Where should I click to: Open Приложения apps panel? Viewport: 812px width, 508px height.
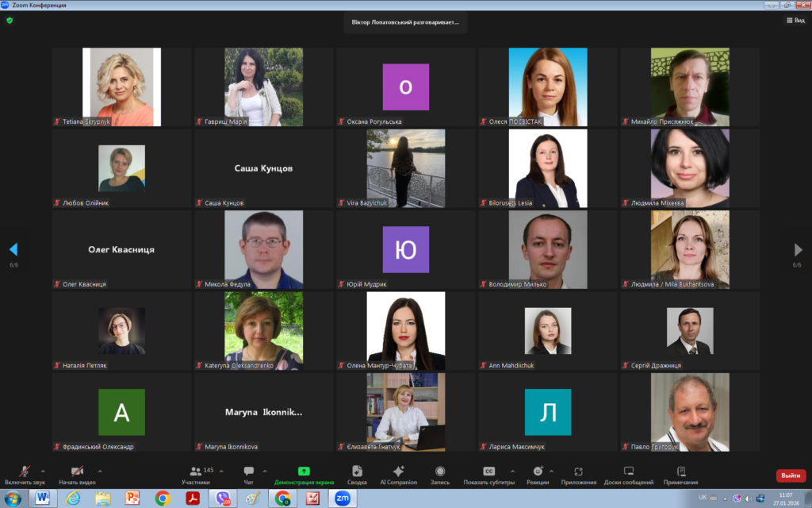tap(579, 471)
